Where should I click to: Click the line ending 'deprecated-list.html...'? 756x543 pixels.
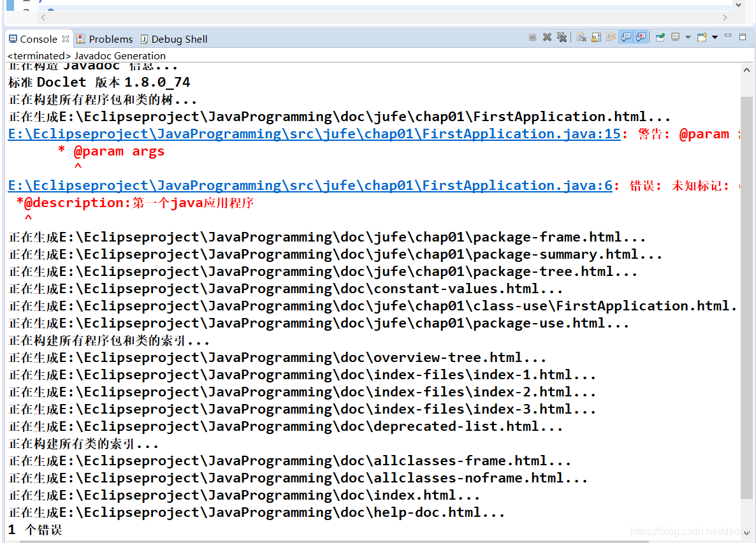(x=286, y=427)
